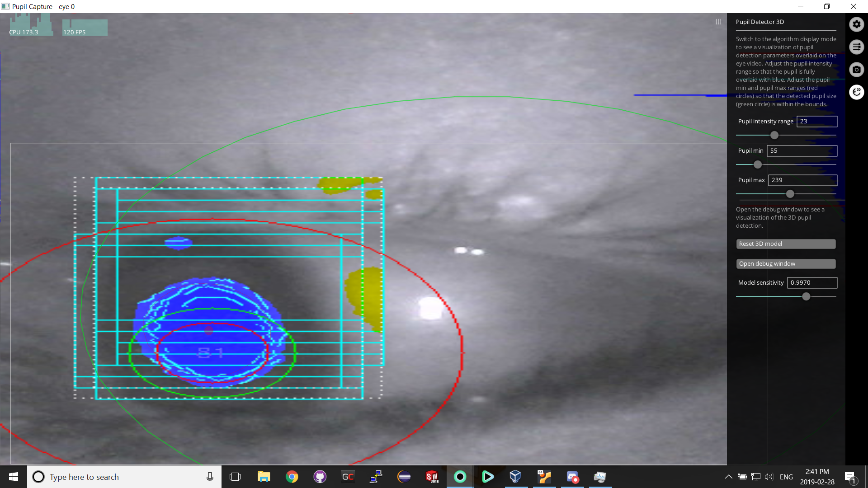
Task: Open the green play-arrow app in taskbar
Action: click(488, 477)
